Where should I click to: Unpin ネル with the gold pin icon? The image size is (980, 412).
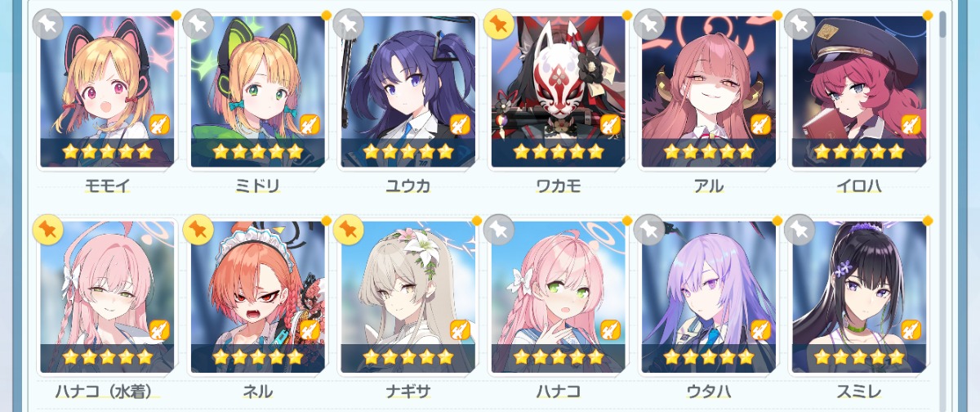198,230
